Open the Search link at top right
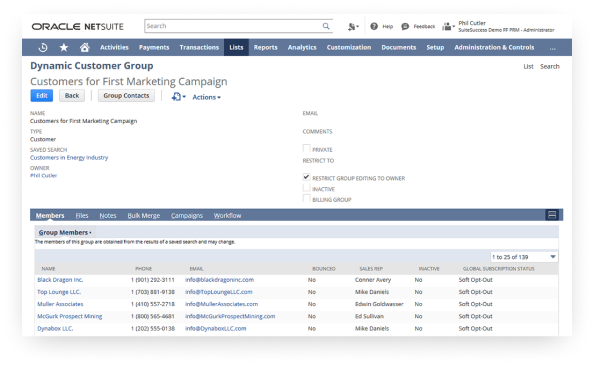 [x=550, y=66]
